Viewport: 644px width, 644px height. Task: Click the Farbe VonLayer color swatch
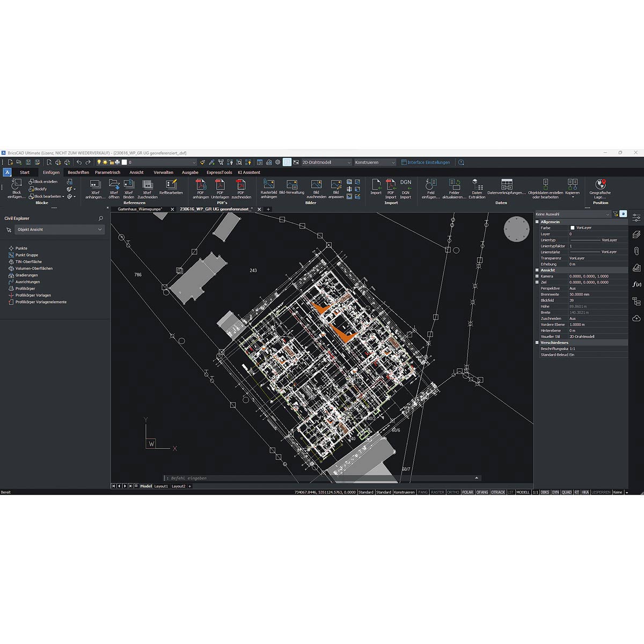573,228
